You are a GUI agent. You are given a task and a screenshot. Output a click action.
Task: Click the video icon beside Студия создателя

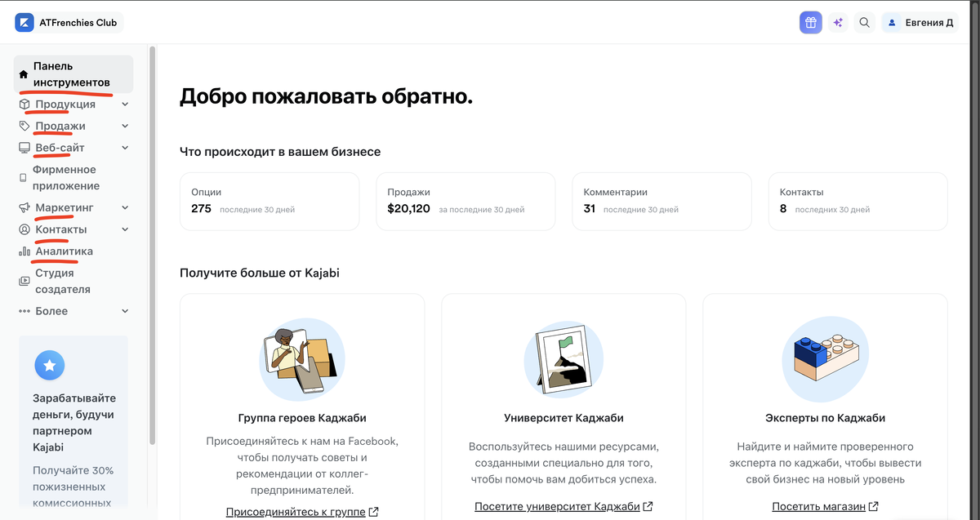pyautogui.click(x=24, y=282)
